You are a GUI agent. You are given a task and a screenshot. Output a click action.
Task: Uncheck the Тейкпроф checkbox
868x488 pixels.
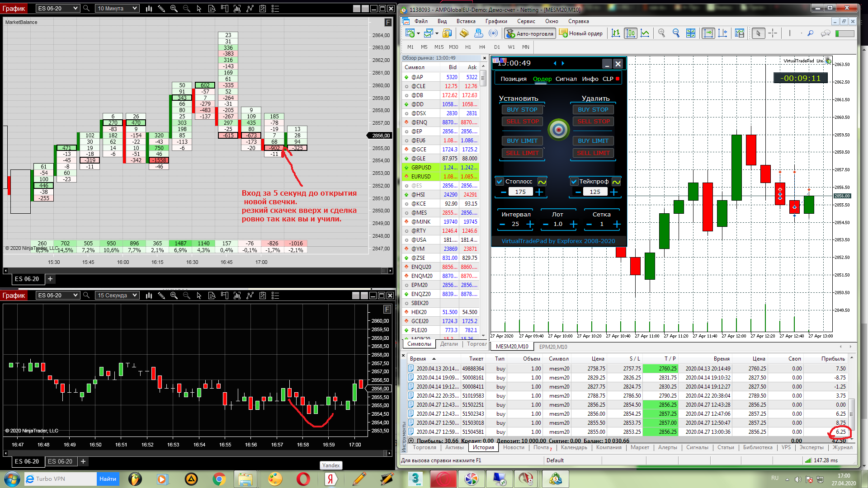coord(574,182)
